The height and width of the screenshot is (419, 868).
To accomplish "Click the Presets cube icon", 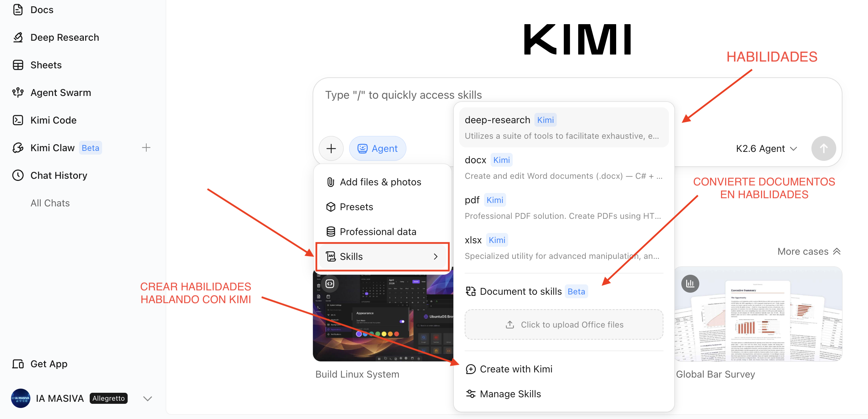I will (x=331, y=207).
